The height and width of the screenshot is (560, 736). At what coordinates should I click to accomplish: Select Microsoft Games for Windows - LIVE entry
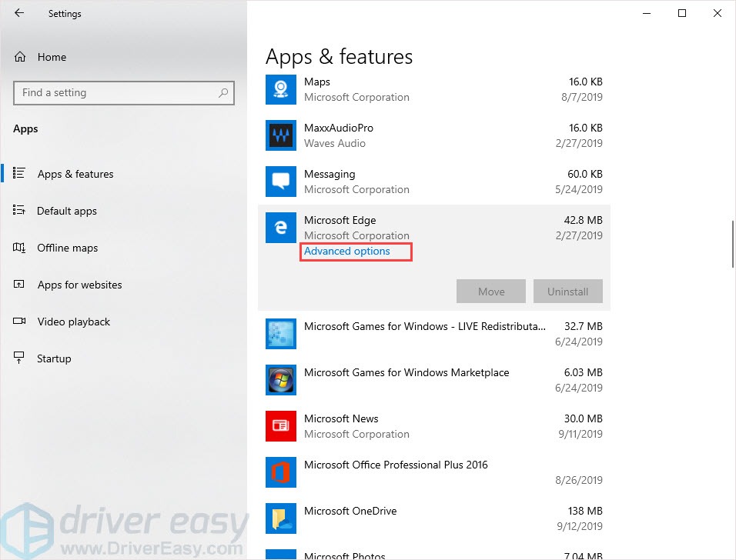pos(425,326)
